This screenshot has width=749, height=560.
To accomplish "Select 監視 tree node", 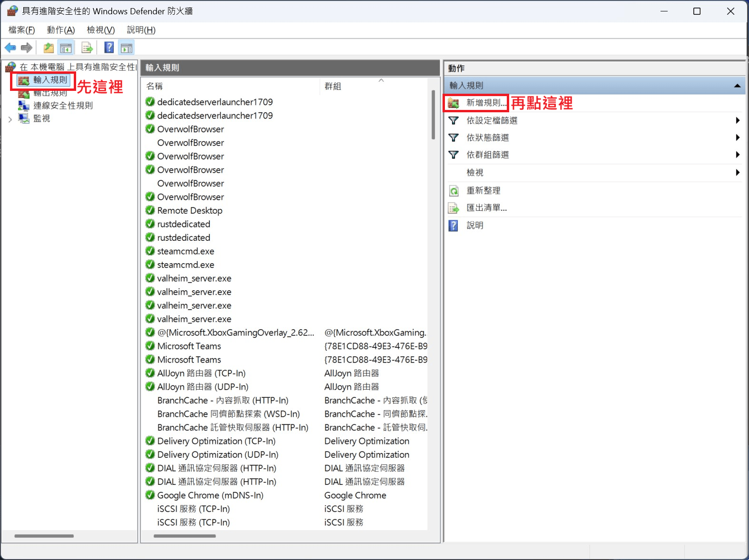I will tap(41, 118).
